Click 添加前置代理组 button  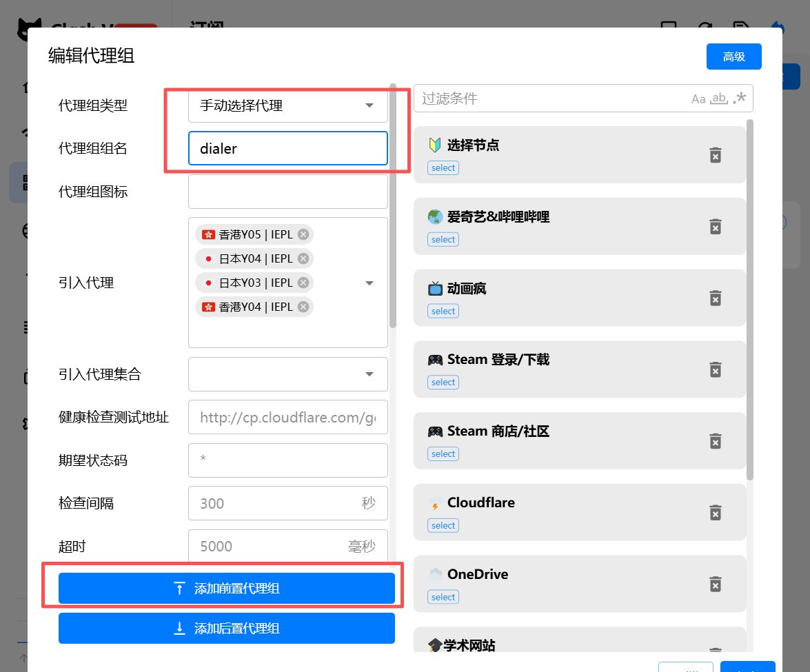point(226,589)
